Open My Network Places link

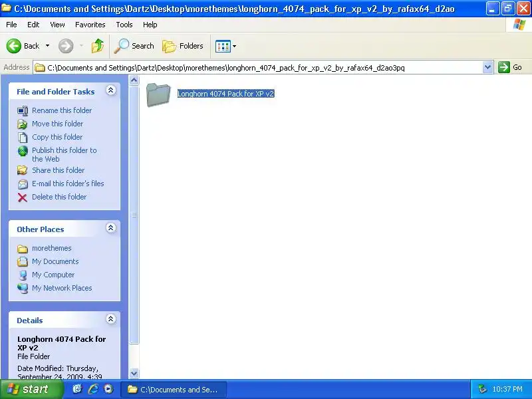tap(62, 288)
